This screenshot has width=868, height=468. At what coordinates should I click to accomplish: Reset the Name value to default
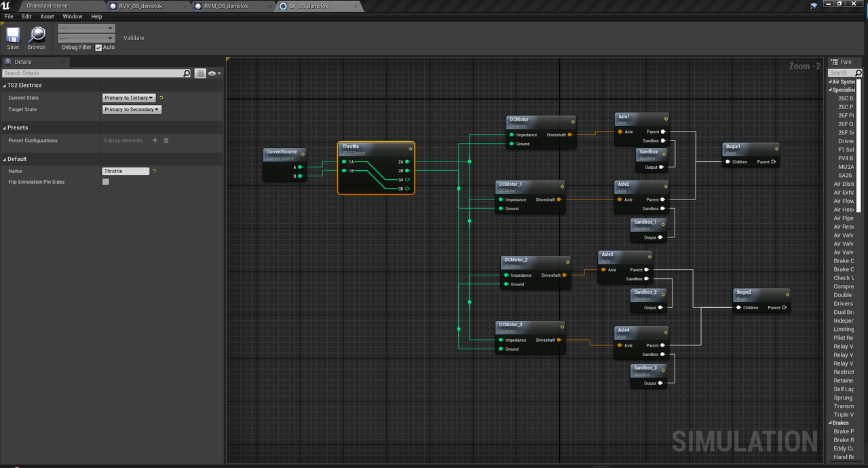155,171
